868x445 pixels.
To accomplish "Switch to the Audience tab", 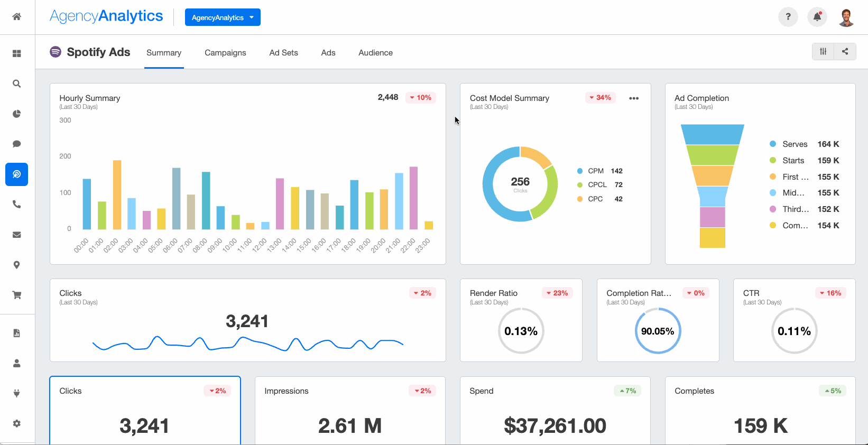I will click(x=375, y=53).
